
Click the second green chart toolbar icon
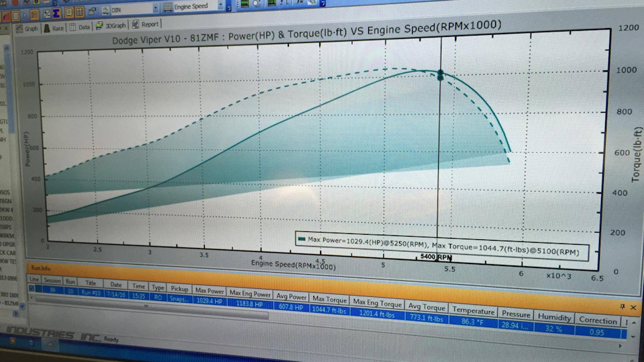[x=272, y=3]
